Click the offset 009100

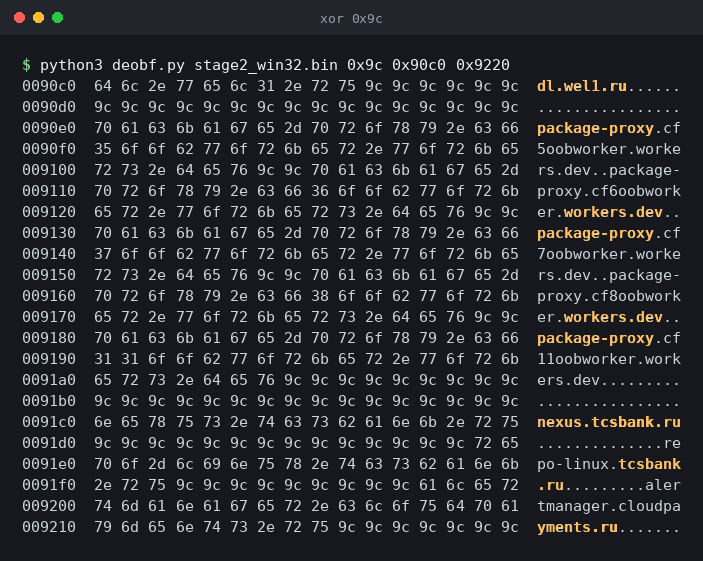coord(49,170)
